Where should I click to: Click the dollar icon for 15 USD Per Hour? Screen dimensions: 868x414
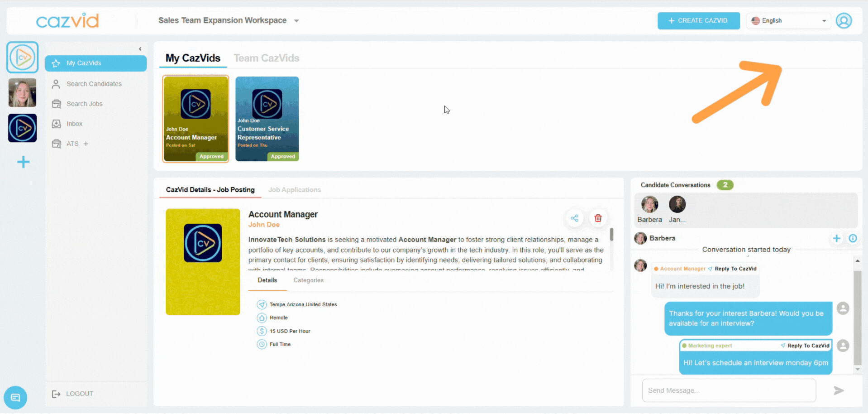262,331
